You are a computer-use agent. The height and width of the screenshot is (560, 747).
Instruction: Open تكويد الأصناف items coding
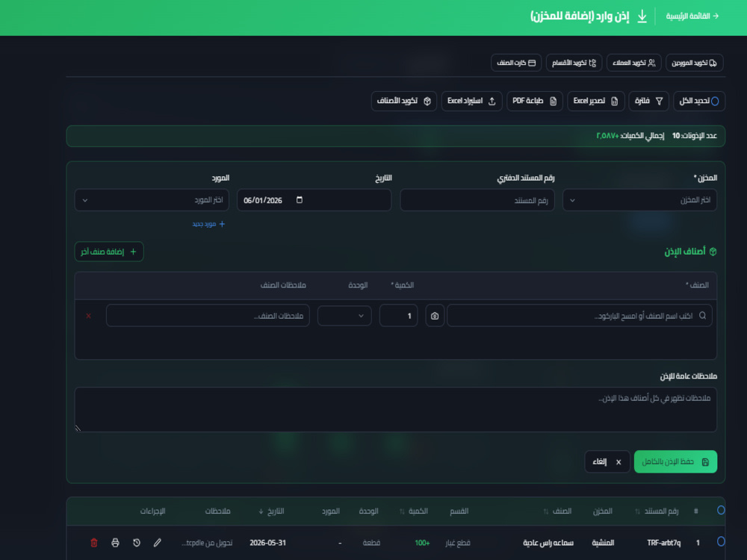[x=404, y=101]
